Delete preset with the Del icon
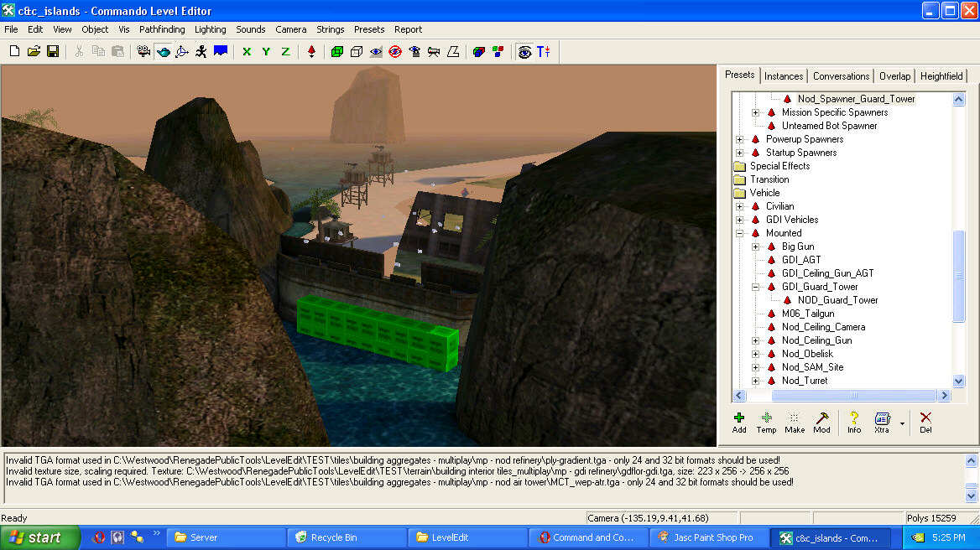The height and width of the screenshot is (550, 980). pyautogui.click(x=925, y=422)
